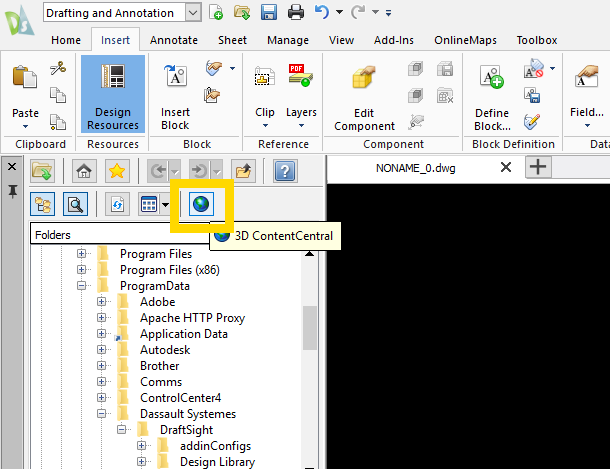Click the Paste clipboard icon
This screenshot has height=469, width=610.
point(25,77)
